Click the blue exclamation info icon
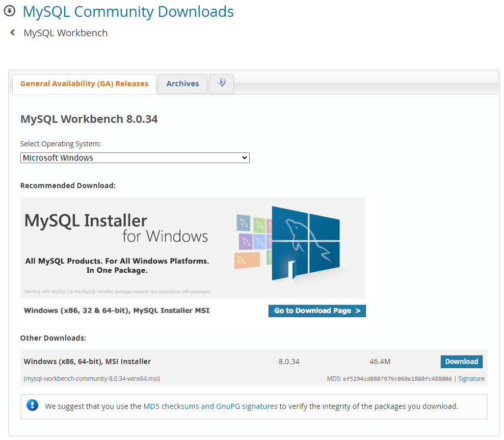Viewport: 504px width, 440px height. [33, 406]
